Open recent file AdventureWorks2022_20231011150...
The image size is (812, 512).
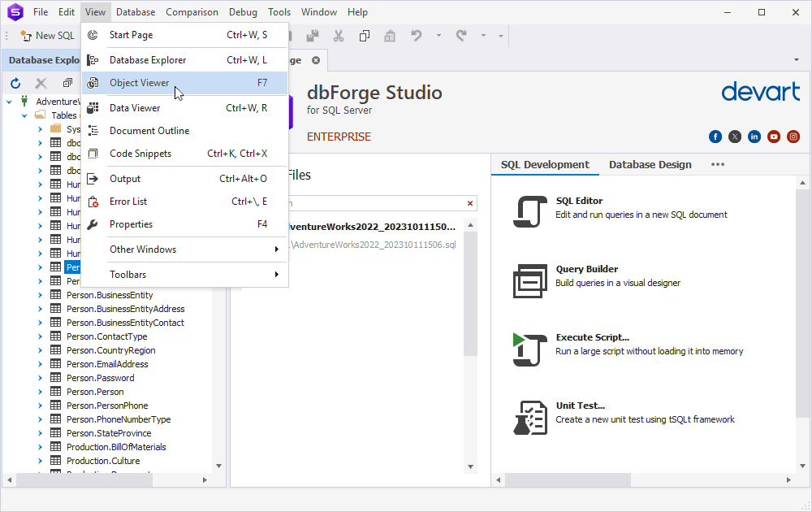[x=372, y=227]
